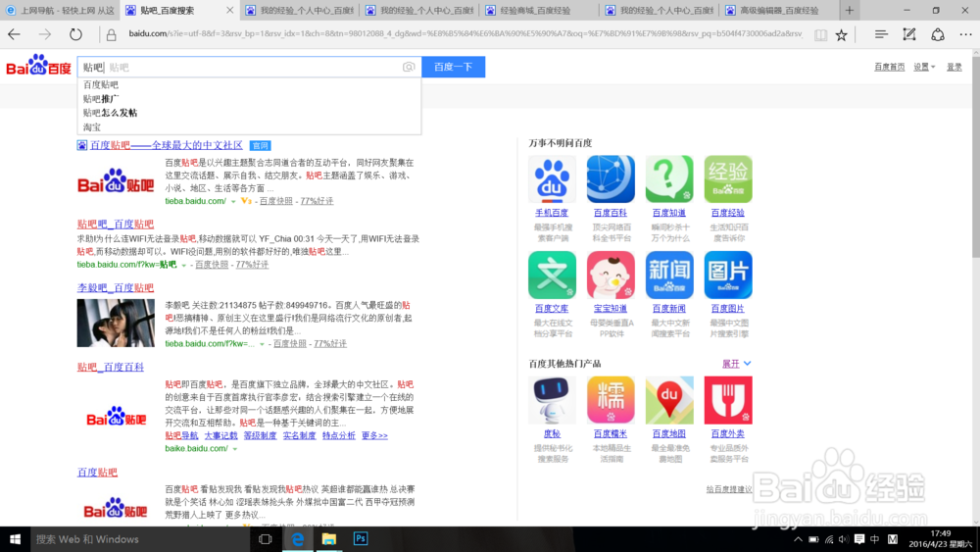This screenshot has width=980, height=552.
Task: Click the browser address bar URL
Action: point(465,33)
